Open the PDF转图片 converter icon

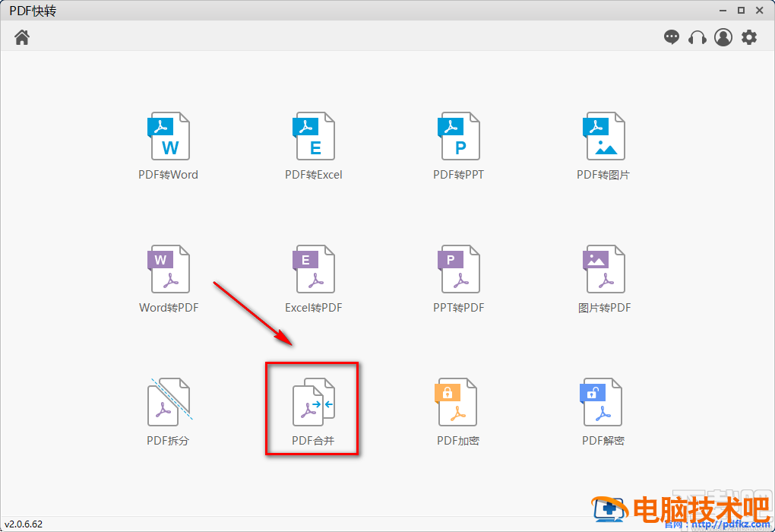tap(603, 136)
